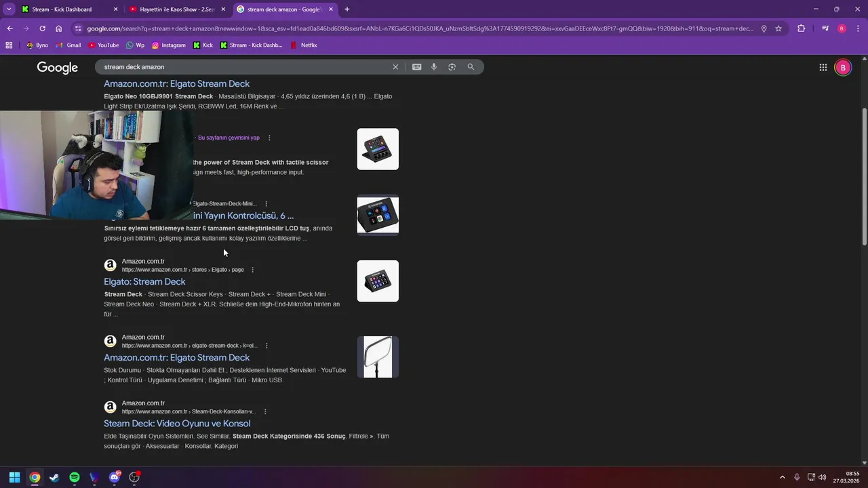868x488 pixels.
Task: Open the Netflix bookmark
Action: click(303, 45)
